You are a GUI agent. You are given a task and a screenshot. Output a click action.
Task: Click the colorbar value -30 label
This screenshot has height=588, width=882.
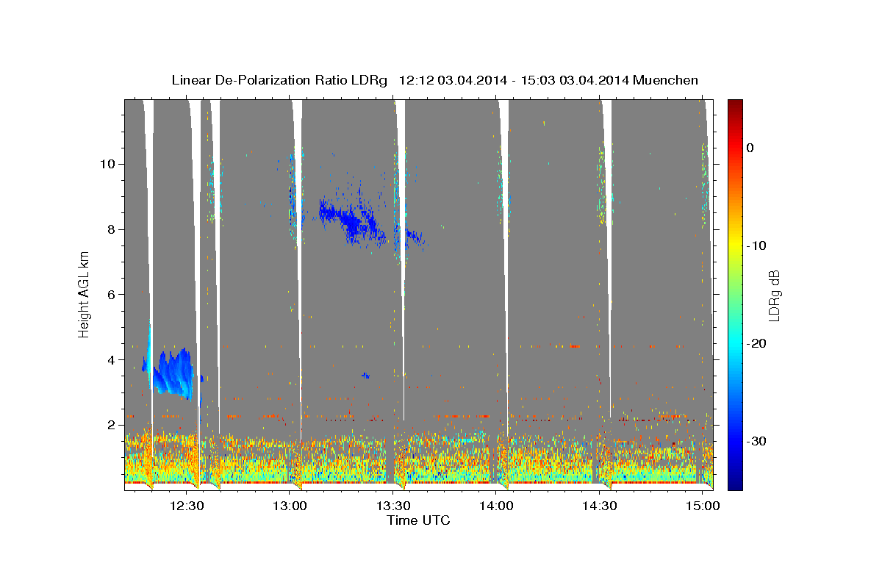(756, 441)
